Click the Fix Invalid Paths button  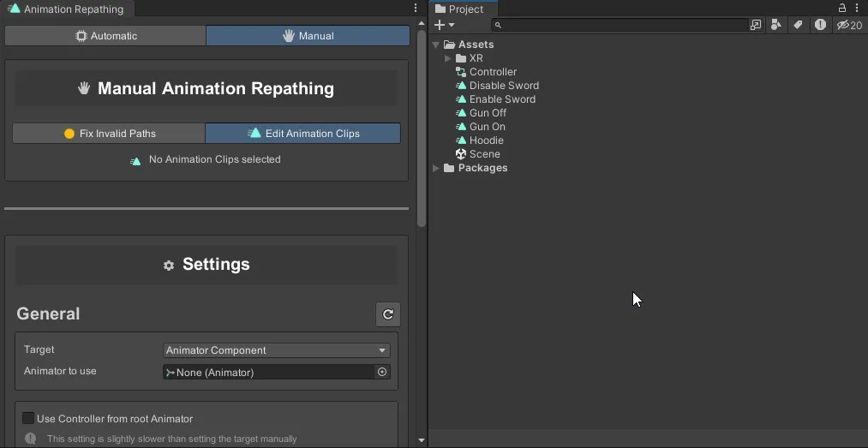pyautogui.click(x=109, y=134)
